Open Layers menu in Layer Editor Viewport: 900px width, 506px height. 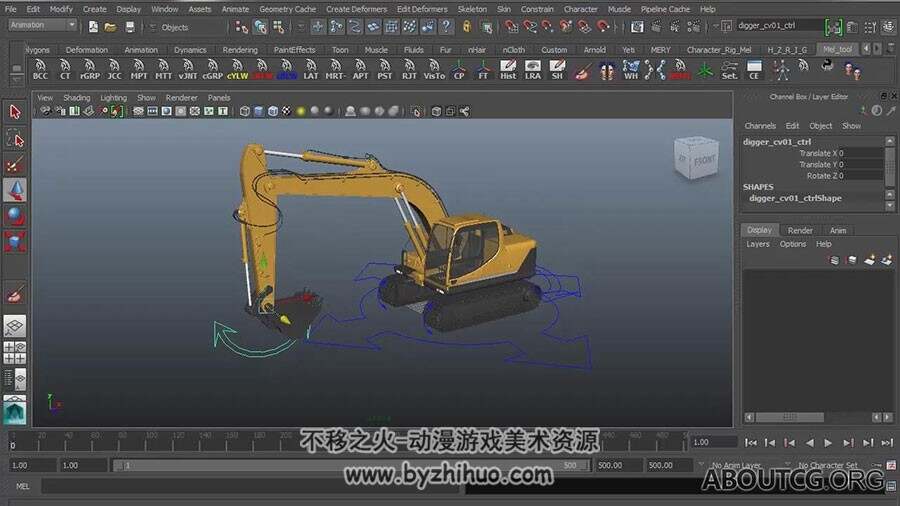tap(758, 244)
